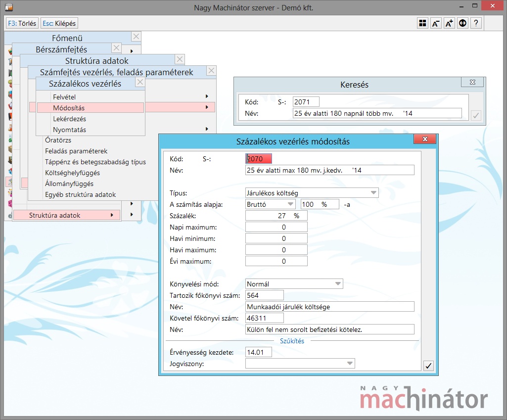Click the Százalék input field
This screenshot has width=507, height=420.
[276, 216]
